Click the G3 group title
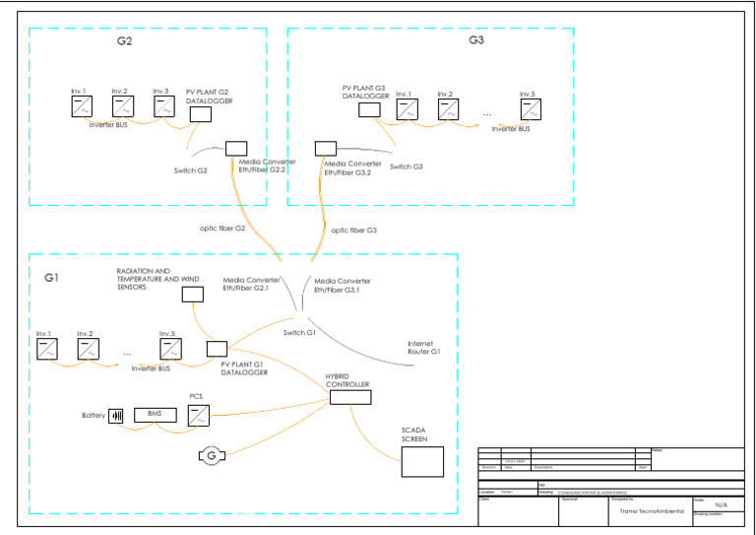 pos(476,40)
